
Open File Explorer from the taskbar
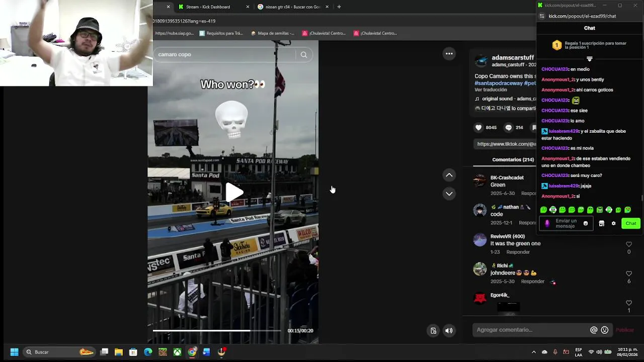(119, 352)
